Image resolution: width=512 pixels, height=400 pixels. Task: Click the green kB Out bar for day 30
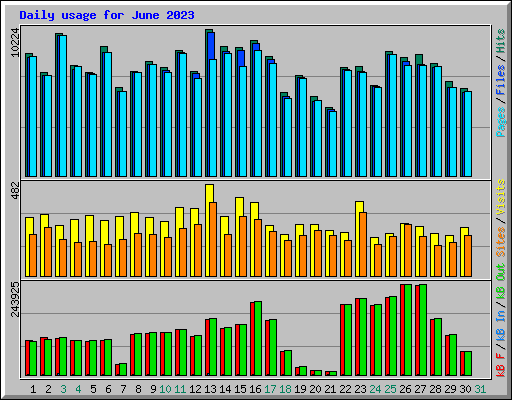tap(468, 364)
